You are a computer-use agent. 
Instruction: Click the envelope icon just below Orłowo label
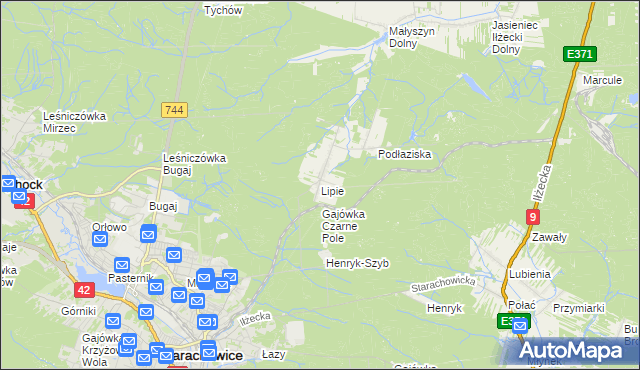(x=100, y=239)
